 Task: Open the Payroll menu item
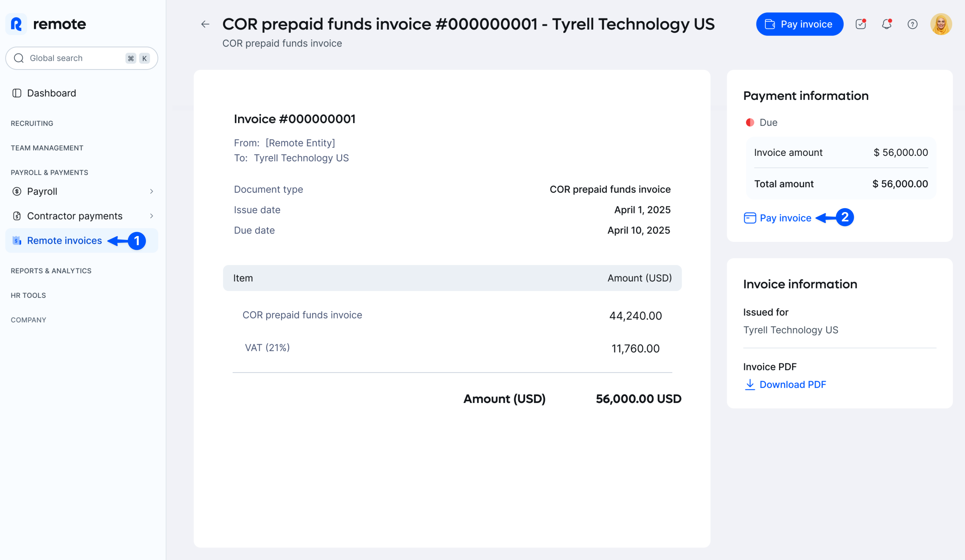click(81, 191)
